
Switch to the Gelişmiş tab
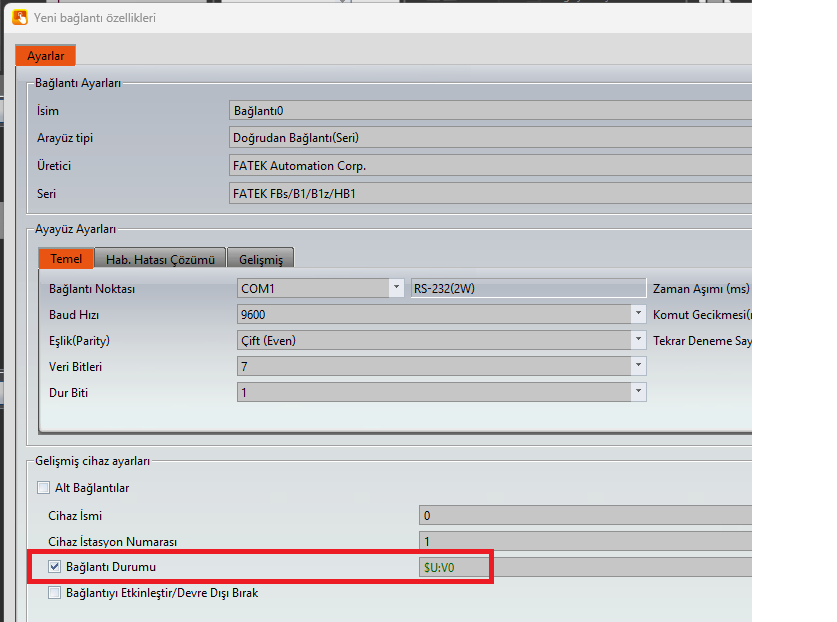tap(260, 259)
